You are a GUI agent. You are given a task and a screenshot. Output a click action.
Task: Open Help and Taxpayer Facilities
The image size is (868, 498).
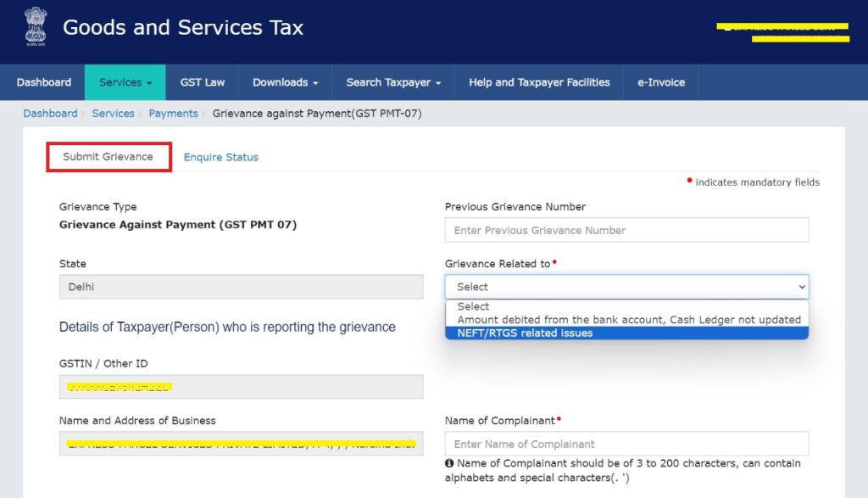(539, 82)
